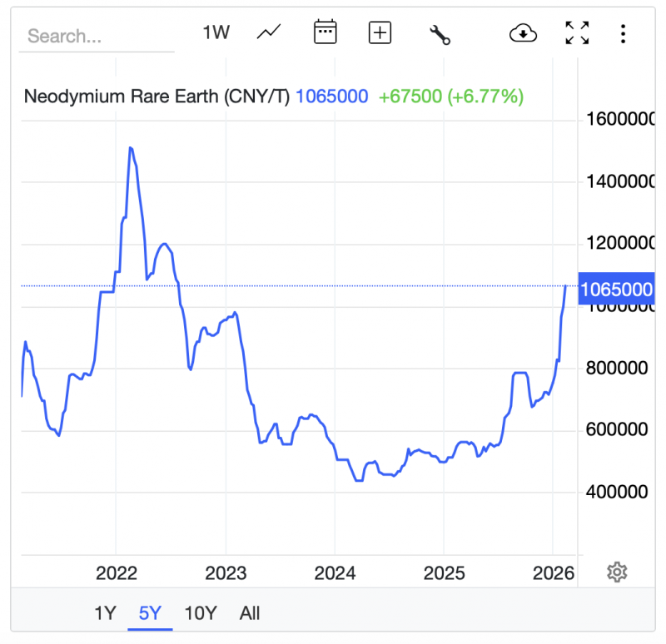
Task: Click the cloud download icon
Action: coord(523,33)
